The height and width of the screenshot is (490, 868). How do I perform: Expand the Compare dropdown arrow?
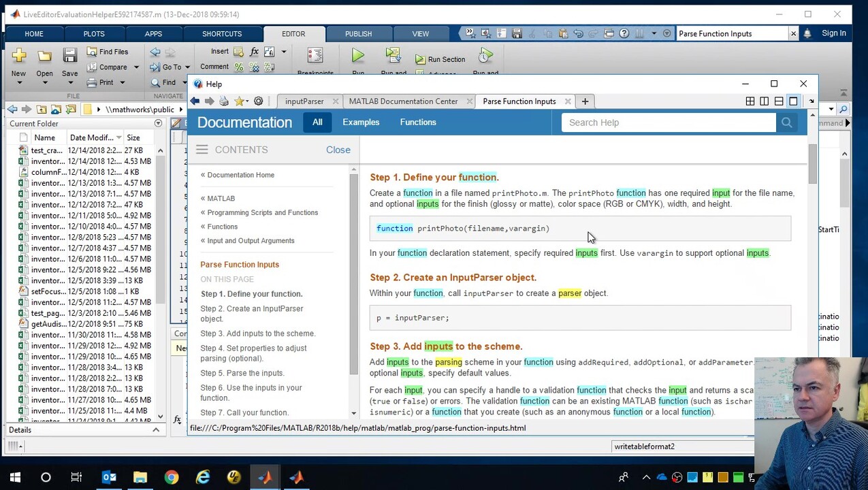tap(136, 67)
